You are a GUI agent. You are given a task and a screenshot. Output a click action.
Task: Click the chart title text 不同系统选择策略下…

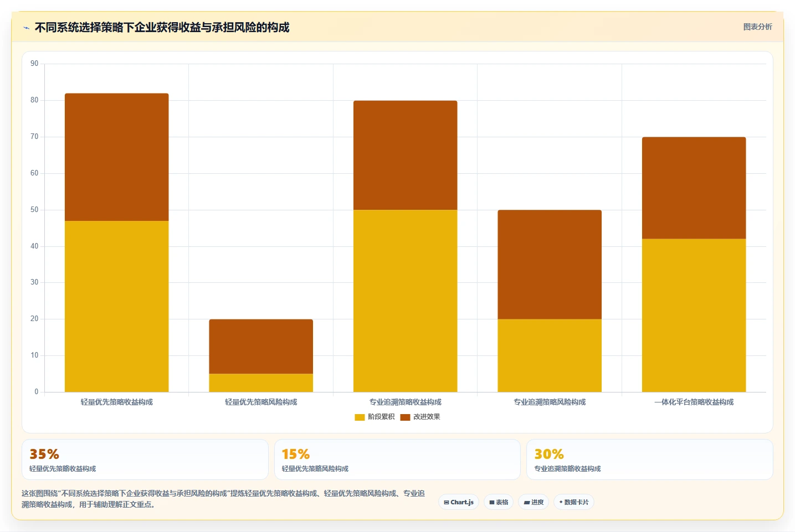(162, 27)
